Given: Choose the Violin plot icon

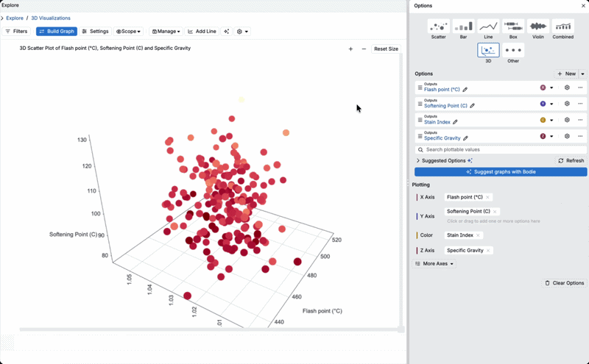Looking at the screenshot, I should coord(538,26).
